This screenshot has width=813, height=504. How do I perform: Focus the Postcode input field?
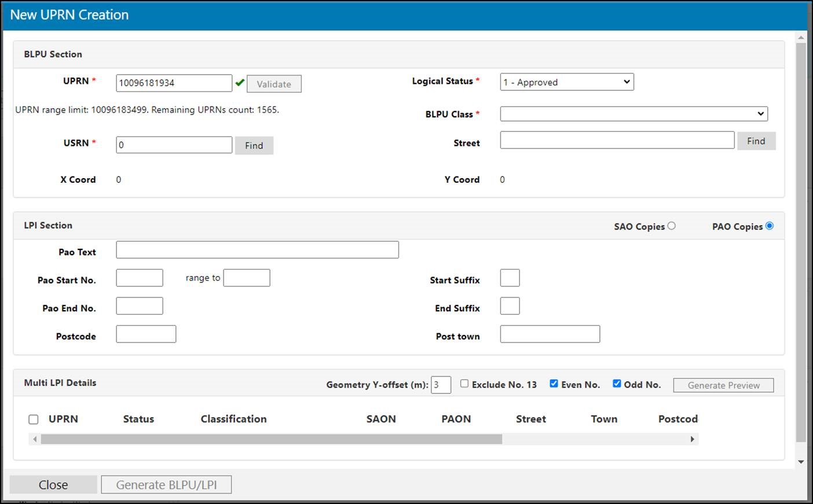click(146, 334)
